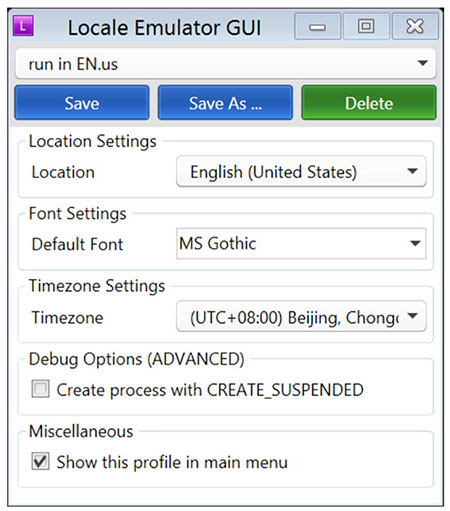The width and height of the screenshot is (450, 511).
Task: Enable Create process with CREATE_SUSPENDED checkbox
Action: pyautogui.click(x=40, y=389)
